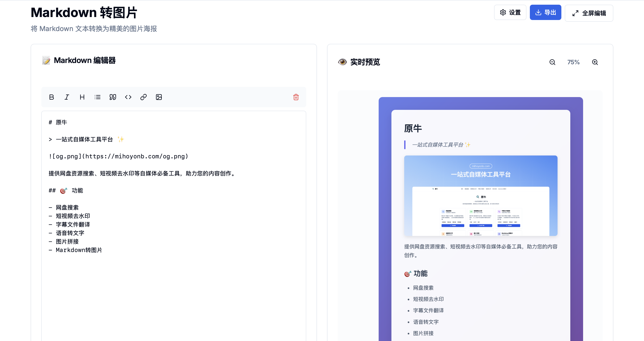Clear the editor with the red trash icon
644x341 pixels.
296,97
